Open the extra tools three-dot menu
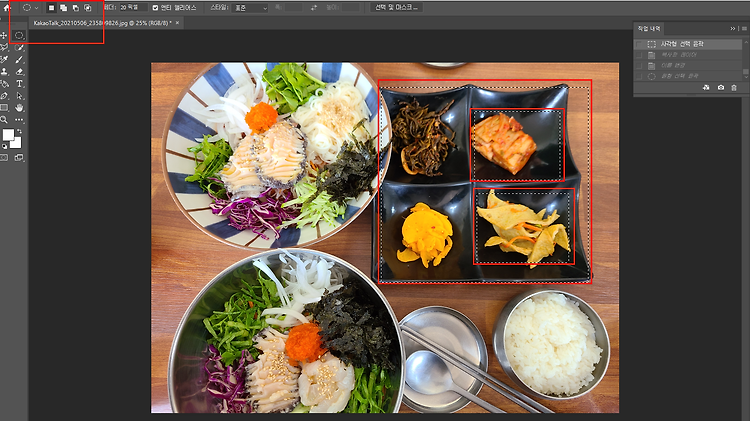Viewport: 750px width, 421px height. (19, 120)
